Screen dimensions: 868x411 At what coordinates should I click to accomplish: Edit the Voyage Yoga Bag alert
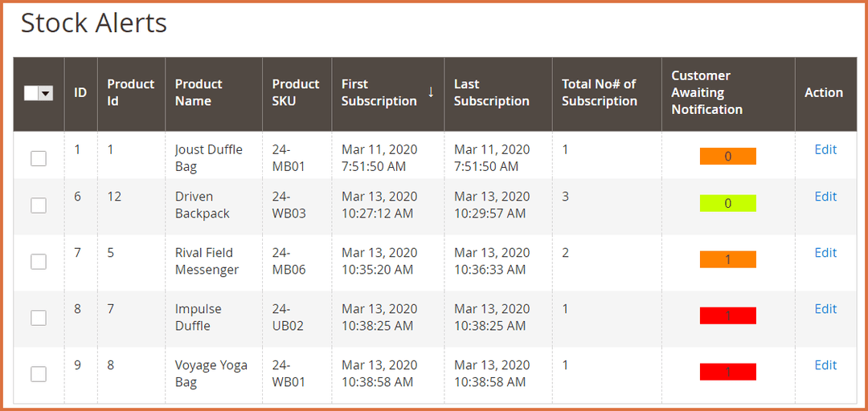pos(825,365)
